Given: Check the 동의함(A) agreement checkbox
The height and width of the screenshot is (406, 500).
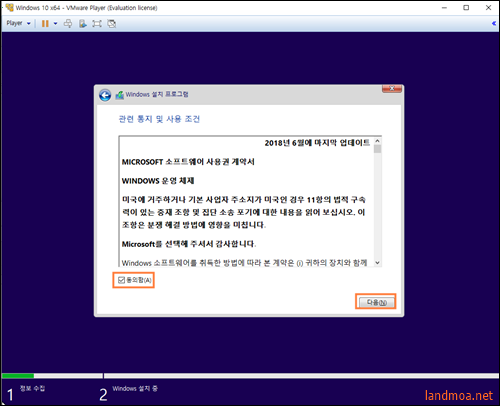Looking at the screenshot, I should coord(121,280).
